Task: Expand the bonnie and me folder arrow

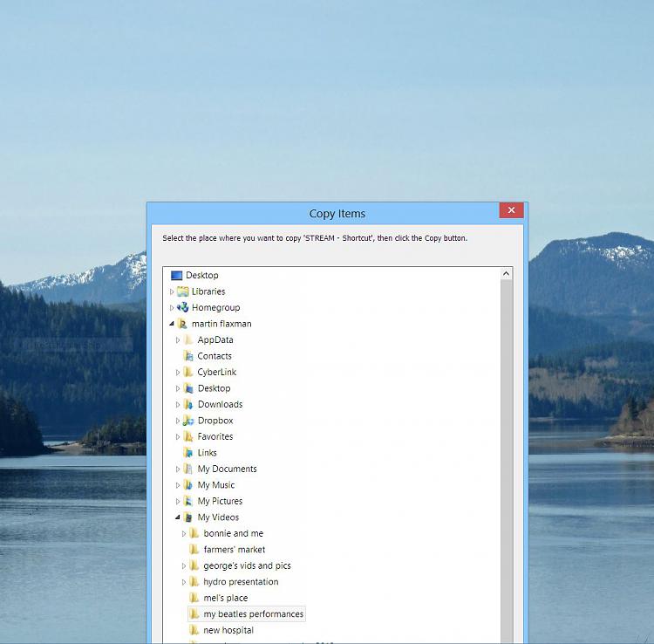Action: click(x=183, y=534)
